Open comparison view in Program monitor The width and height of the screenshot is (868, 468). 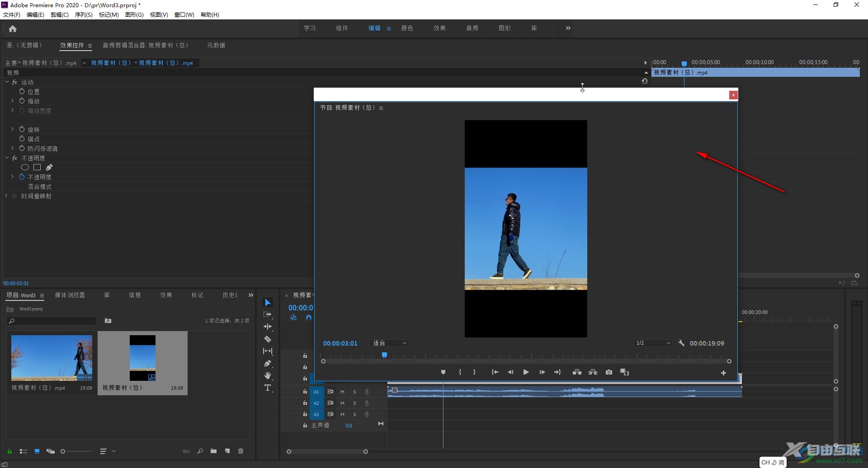coord(624,372)
